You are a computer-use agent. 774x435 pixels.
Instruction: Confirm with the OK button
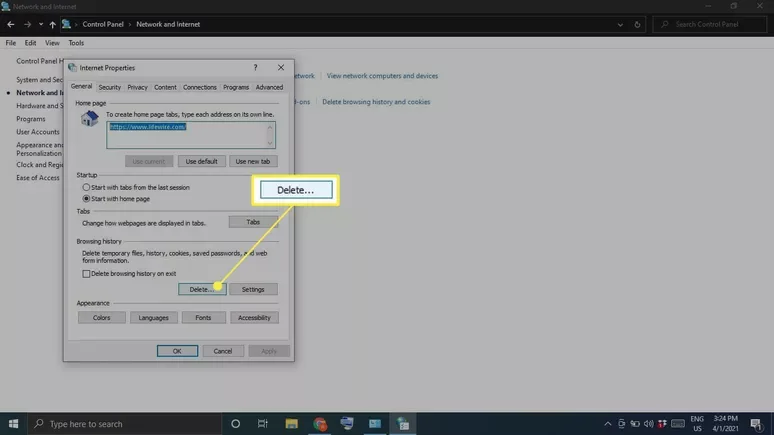tap(177, 351)
